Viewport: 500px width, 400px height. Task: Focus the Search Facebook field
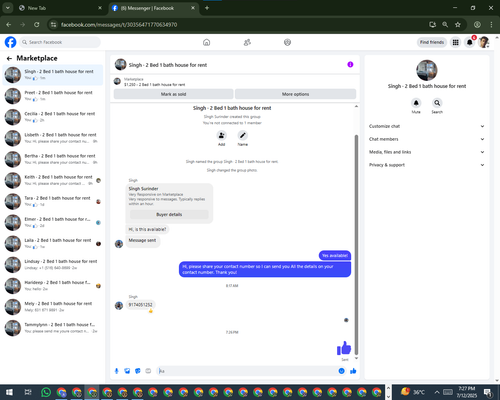pos(60,42)
